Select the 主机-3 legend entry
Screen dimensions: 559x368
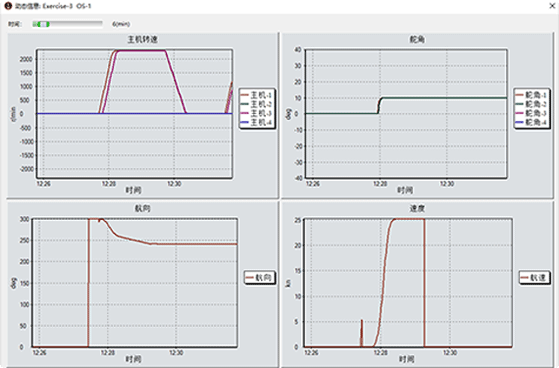[x=256, y=113]
